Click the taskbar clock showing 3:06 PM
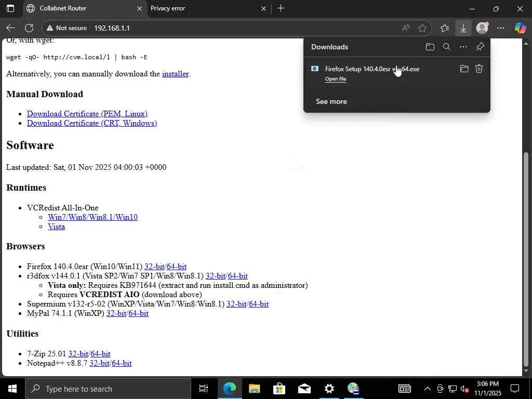The height and width of the screenshot is (399, 532). (x=487, y=389)
